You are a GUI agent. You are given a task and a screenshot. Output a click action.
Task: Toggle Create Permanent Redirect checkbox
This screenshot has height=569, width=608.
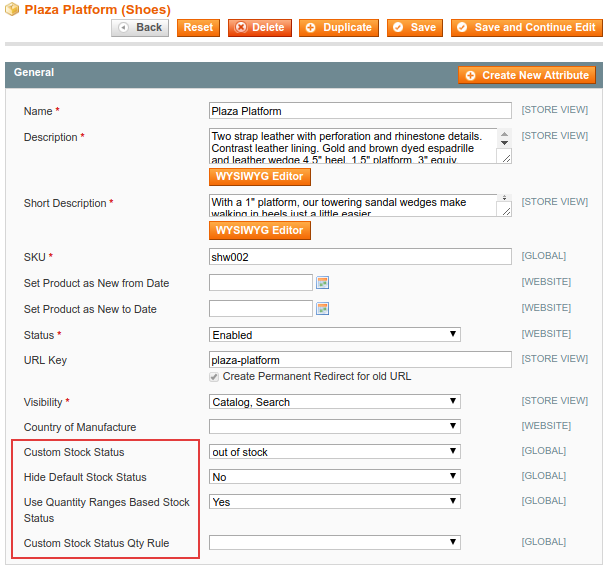(x=215, y=377)
